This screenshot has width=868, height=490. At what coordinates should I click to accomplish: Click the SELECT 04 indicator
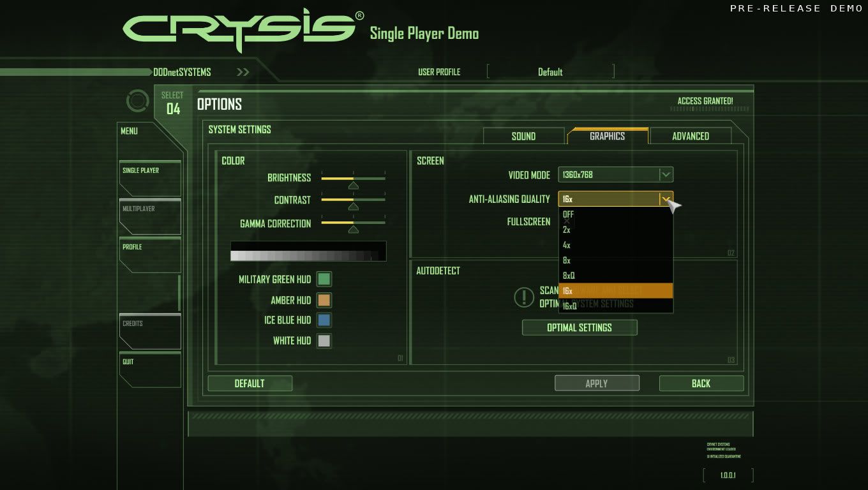tap(172, 103)
